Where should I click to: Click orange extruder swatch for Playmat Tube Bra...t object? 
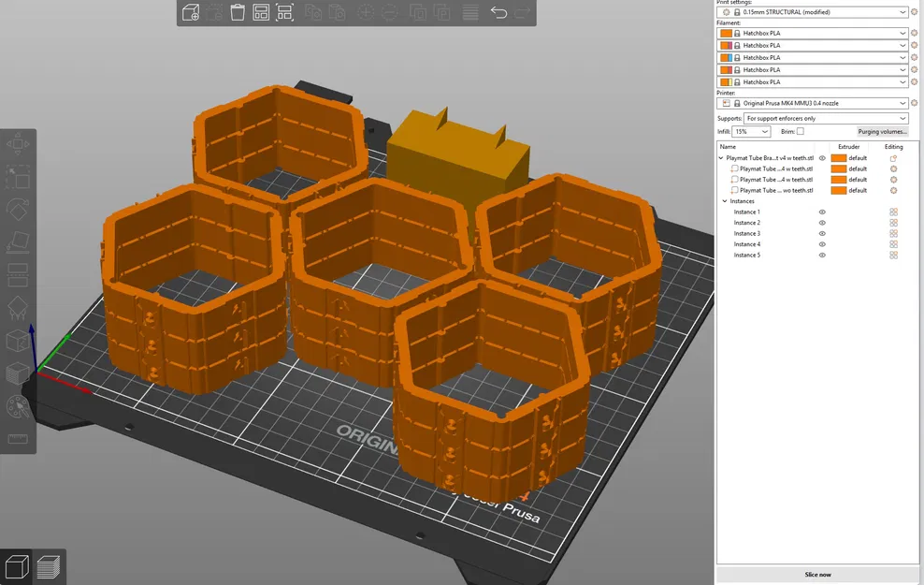(839, 158)
